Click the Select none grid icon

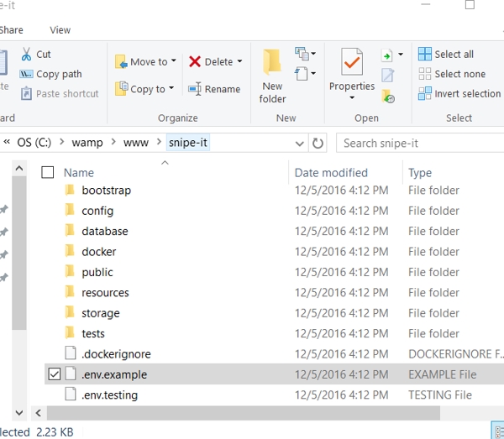(x=424, y=74)
